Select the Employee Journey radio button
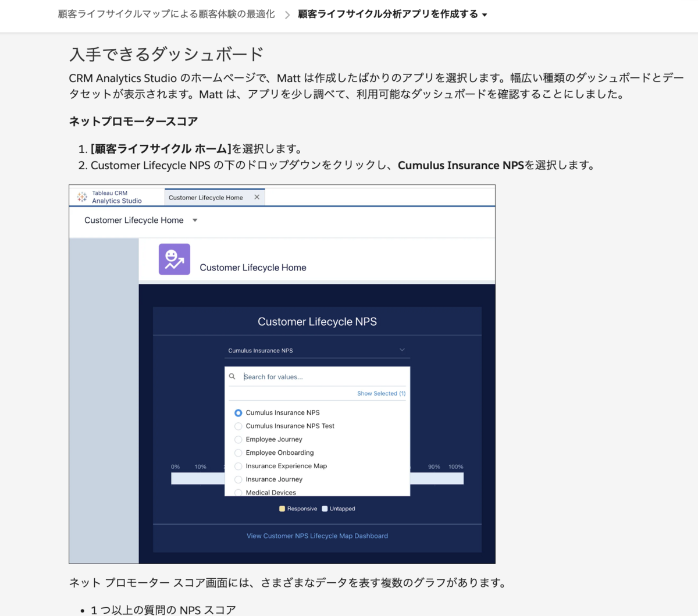698x616 pixels. click(238, 439)
